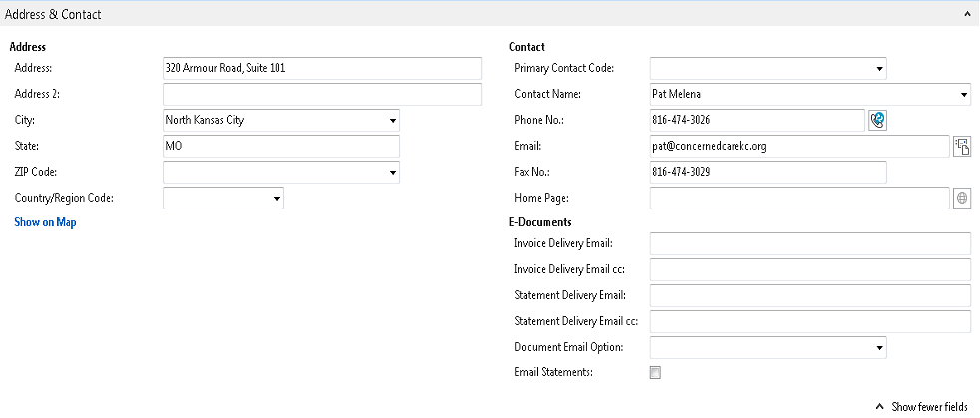This screenshot has height=418, width=980.
Task: Click the Statement Delivery Email cc field
Action: (x=810, y=322)
